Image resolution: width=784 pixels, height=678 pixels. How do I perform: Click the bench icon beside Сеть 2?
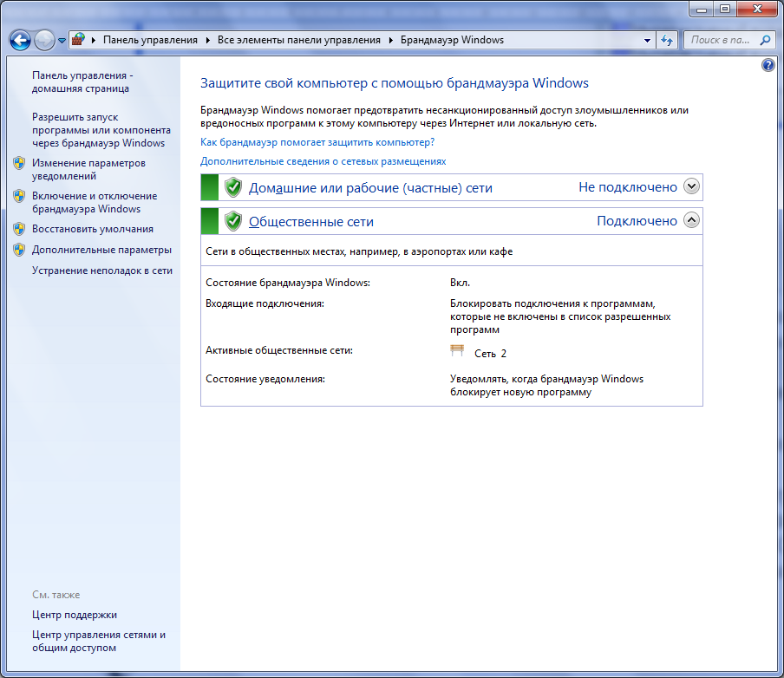pos(457,350)
